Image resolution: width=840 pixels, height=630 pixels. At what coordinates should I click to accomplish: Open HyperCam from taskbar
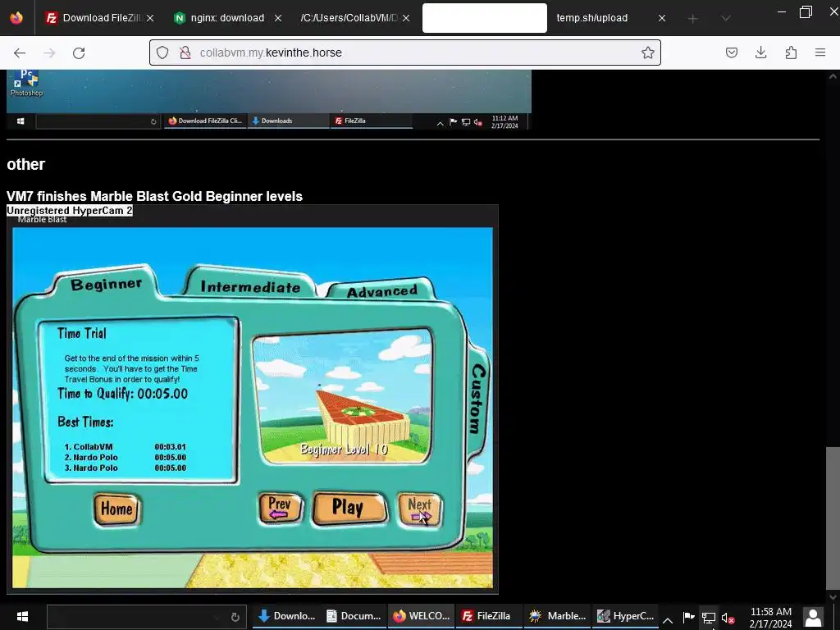coord(625,616)
